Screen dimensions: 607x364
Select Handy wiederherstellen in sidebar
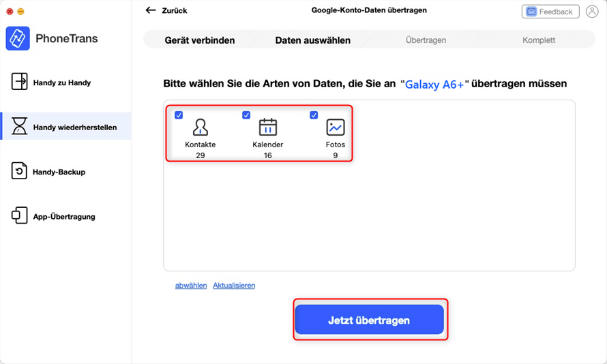point(65,126)
